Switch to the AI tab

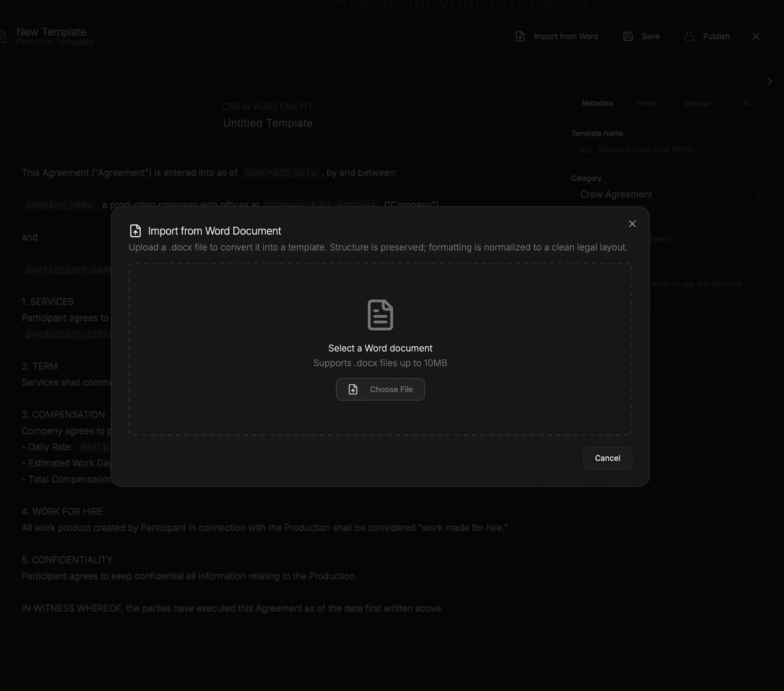click(746, 103)
